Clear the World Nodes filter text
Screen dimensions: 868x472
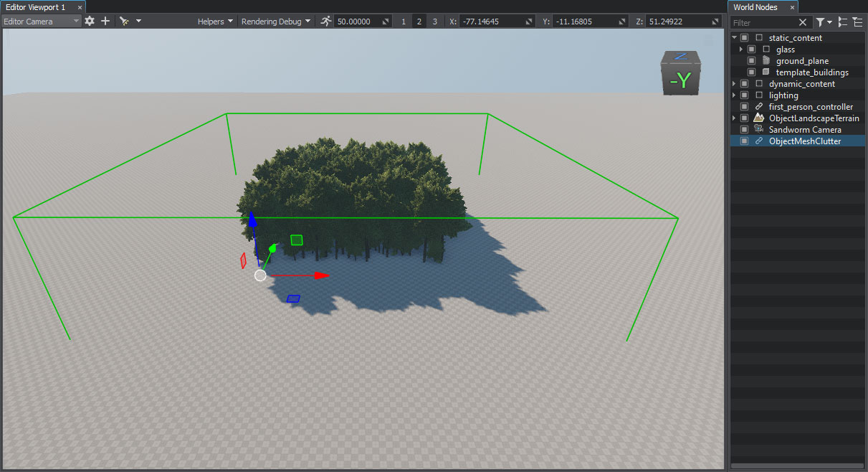coord(803,23)
